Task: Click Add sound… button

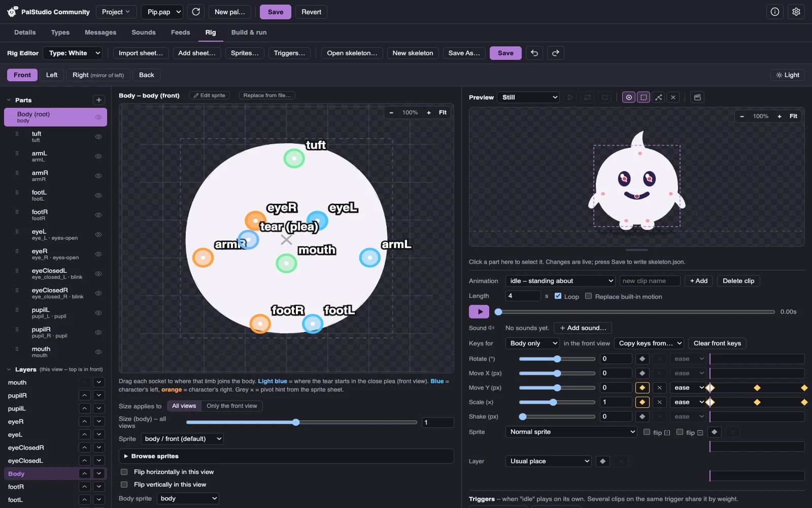Action: point(583,328)
